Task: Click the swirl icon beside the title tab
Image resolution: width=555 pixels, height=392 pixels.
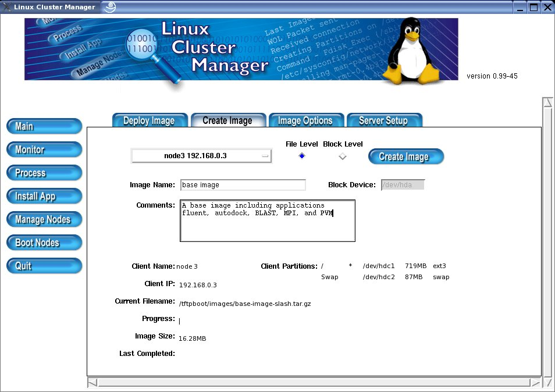Action: pos(110,7)
